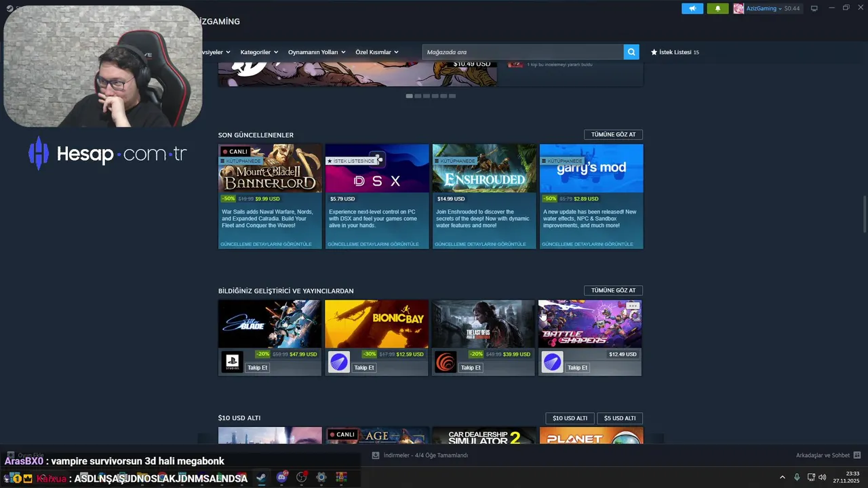Click the Arkadaşlar ve Sohbet label

pos(823,455)
